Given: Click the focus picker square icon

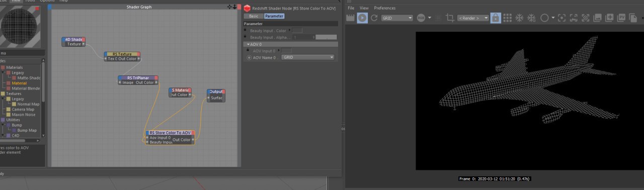Looking at the screenshot, I should 561,18.
